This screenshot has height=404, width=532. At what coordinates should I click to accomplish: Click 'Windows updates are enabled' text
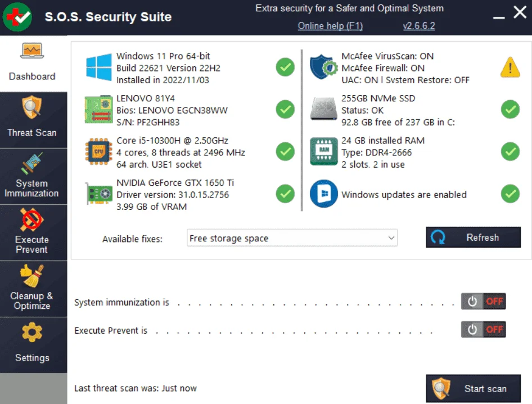[x=404, y=195]
